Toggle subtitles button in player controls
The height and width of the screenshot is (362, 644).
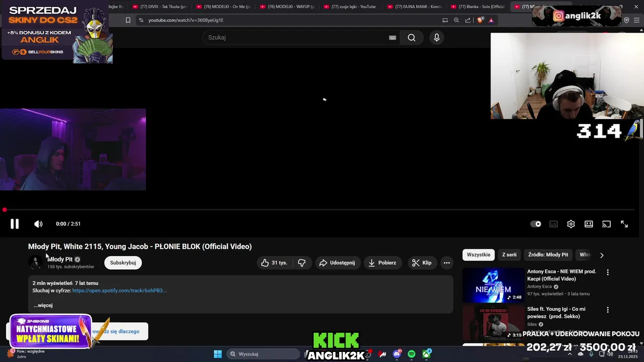(553, 224)
